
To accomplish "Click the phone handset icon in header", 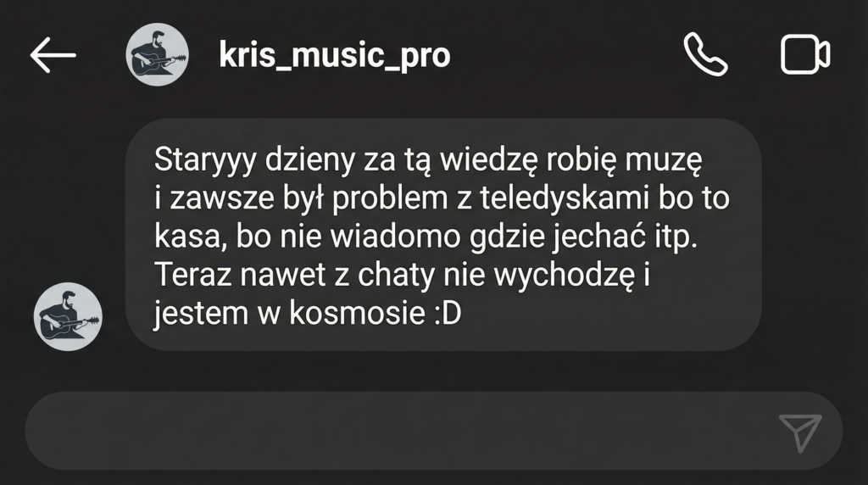I will [x=705, y=54].
